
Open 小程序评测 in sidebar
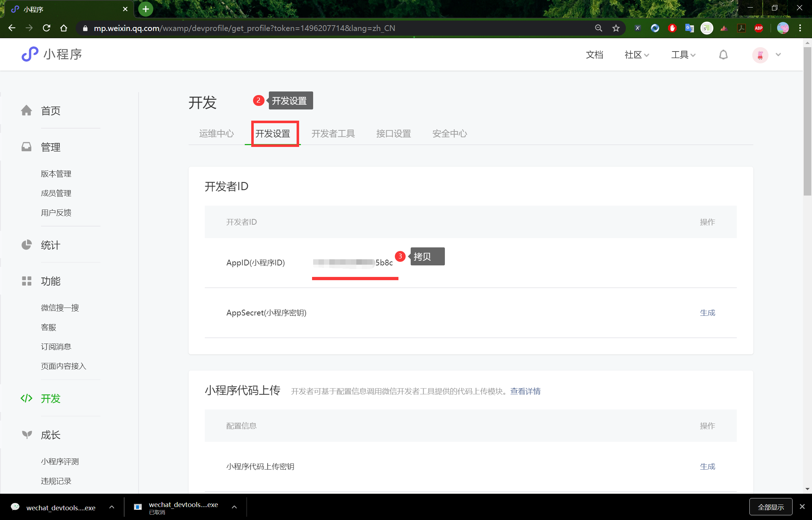pyautogui.click(x=60, y=462)
